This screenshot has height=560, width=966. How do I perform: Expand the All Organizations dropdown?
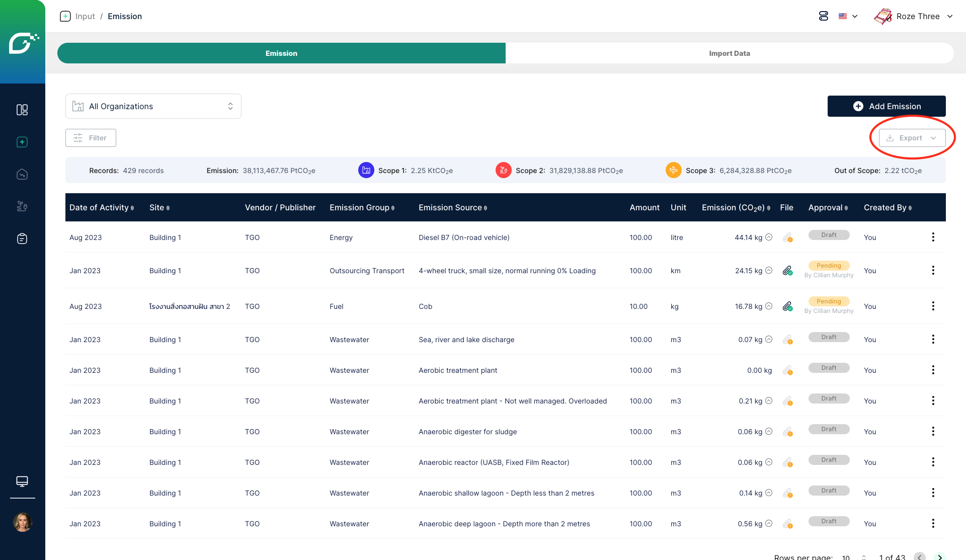[x=153, y=106]
